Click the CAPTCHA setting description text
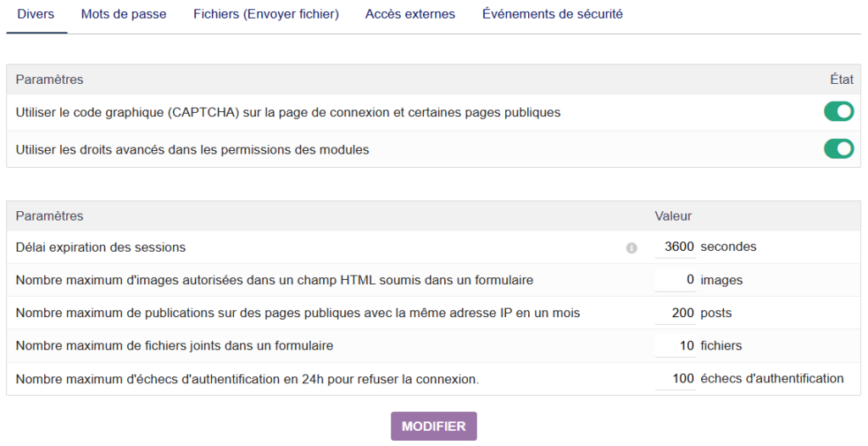Image resolution: width=868 pixels, height=446 pixels. [288, 112]
